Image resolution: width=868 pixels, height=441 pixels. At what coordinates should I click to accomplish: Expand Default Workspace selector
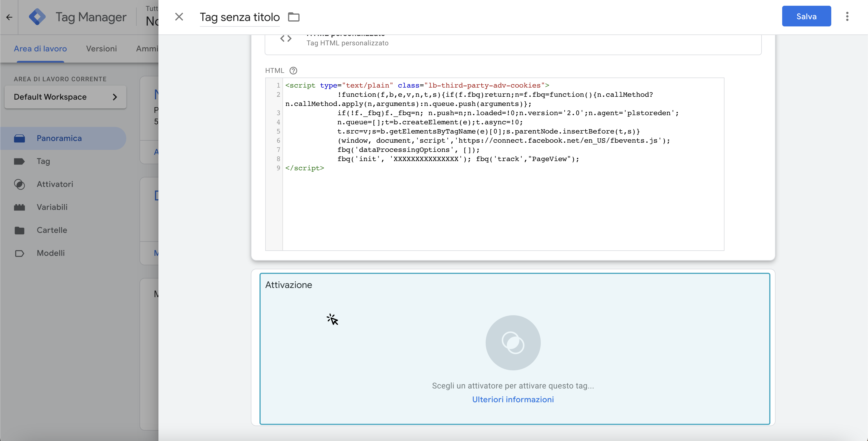(x=65, y=97)
